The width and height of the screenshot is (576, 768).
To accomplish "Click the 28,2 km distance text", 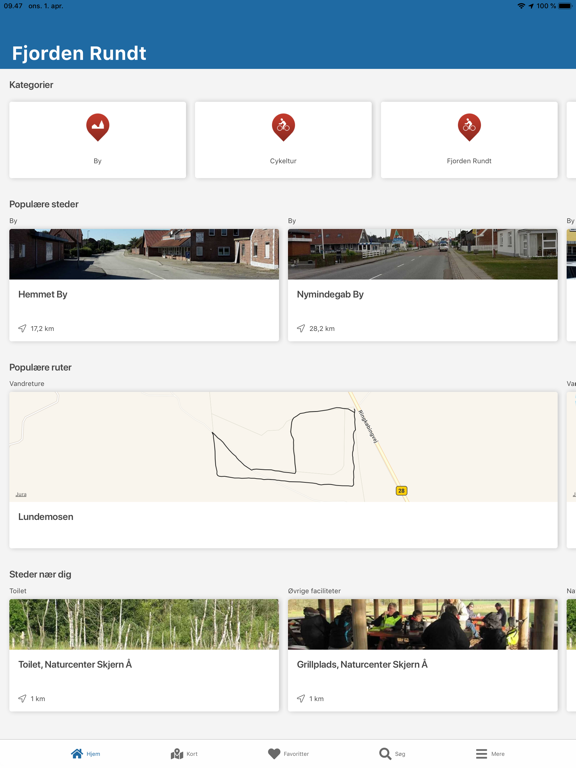I will click(x=322, y=329).
